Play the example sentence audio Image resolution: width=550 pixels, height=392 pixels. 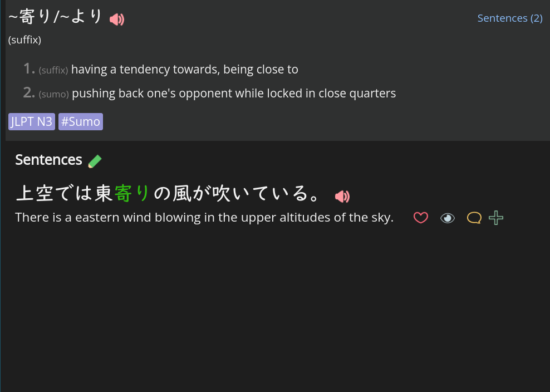342,195
